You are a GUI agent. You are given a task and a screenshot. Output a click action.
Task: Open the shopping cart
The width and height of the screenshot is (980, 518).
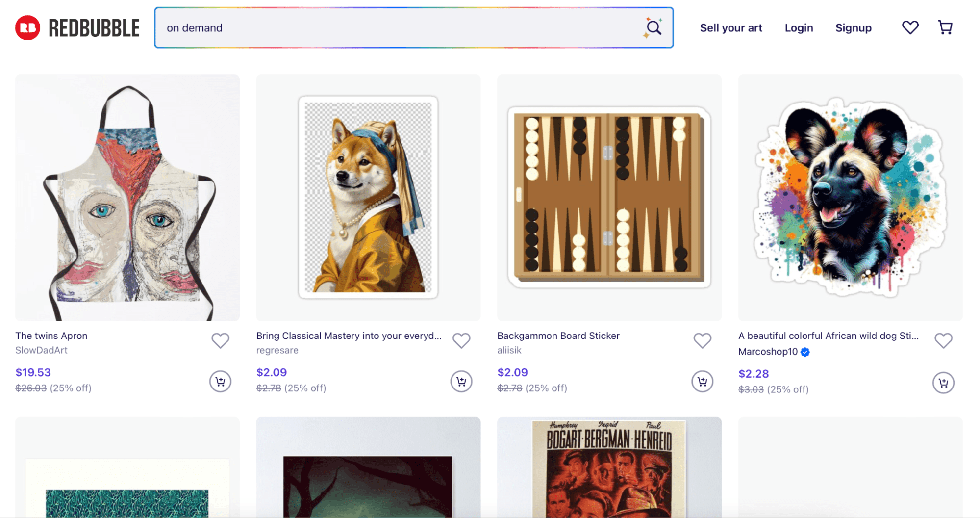945,27
